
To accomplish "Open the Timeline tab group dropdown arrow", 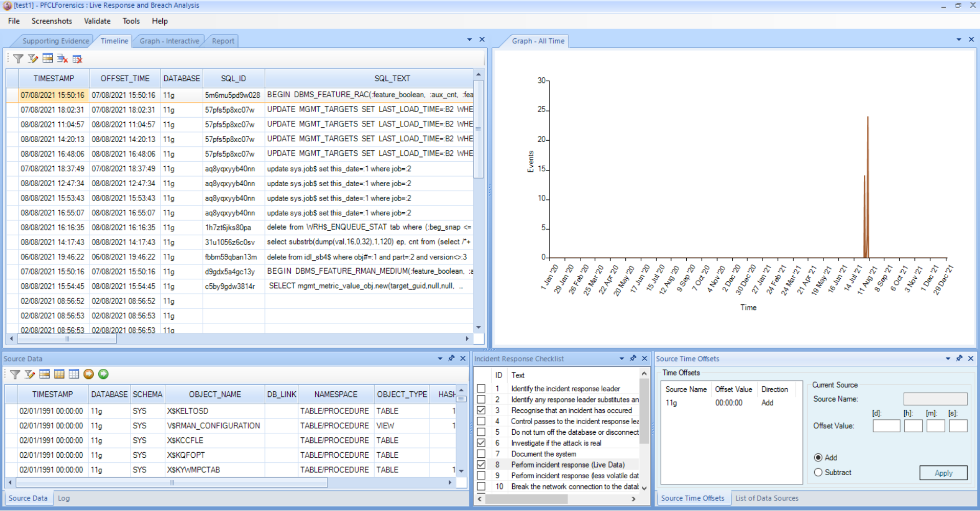I will [x=469, y=39].
